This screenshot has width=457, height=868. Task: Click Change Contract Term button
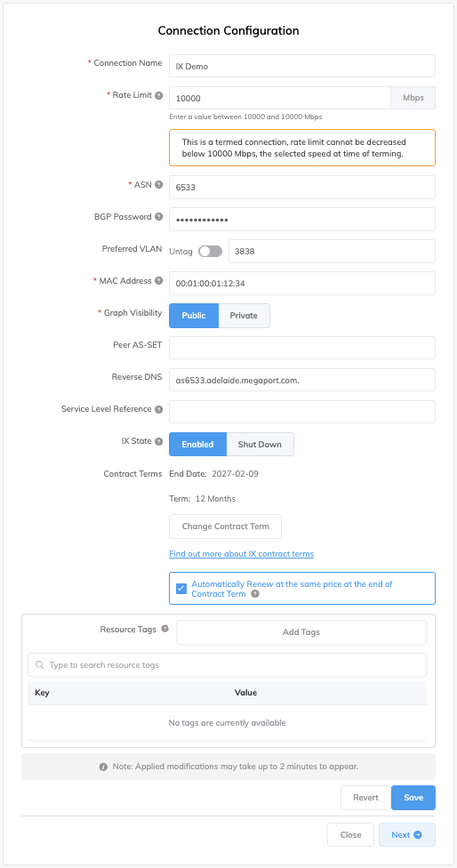click(x=225, y=526)
